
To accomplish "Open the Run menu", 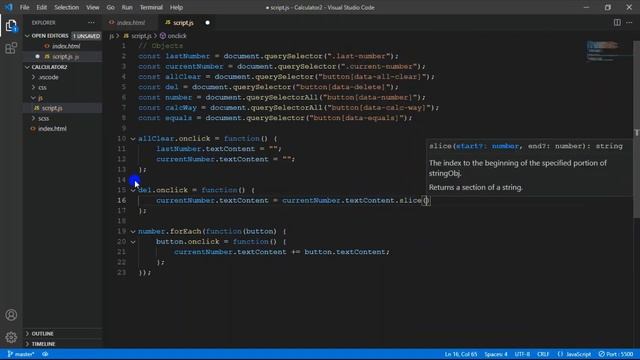I will [x=127, y=7].
